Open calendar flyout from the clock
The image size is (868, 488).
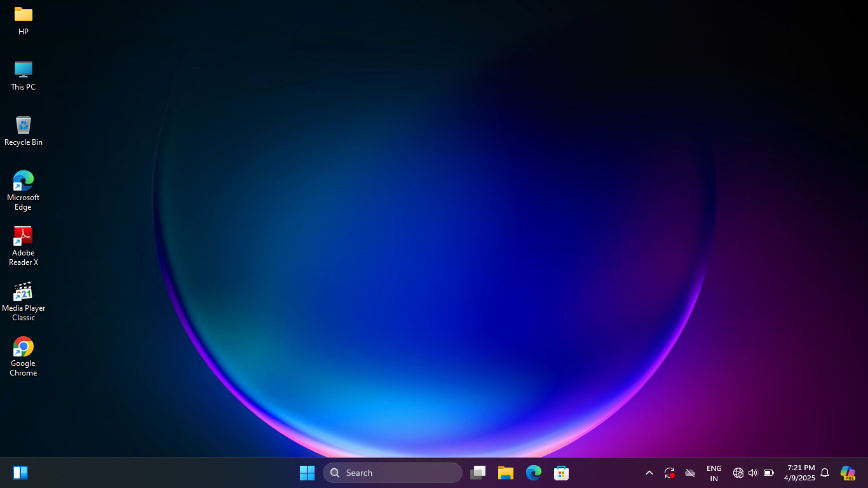799,473
